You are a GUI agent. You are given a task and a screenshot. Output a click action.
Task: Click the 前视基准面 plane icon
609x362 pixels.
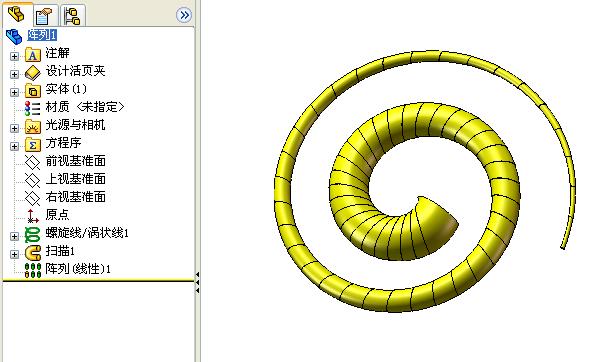click(33, 162)
